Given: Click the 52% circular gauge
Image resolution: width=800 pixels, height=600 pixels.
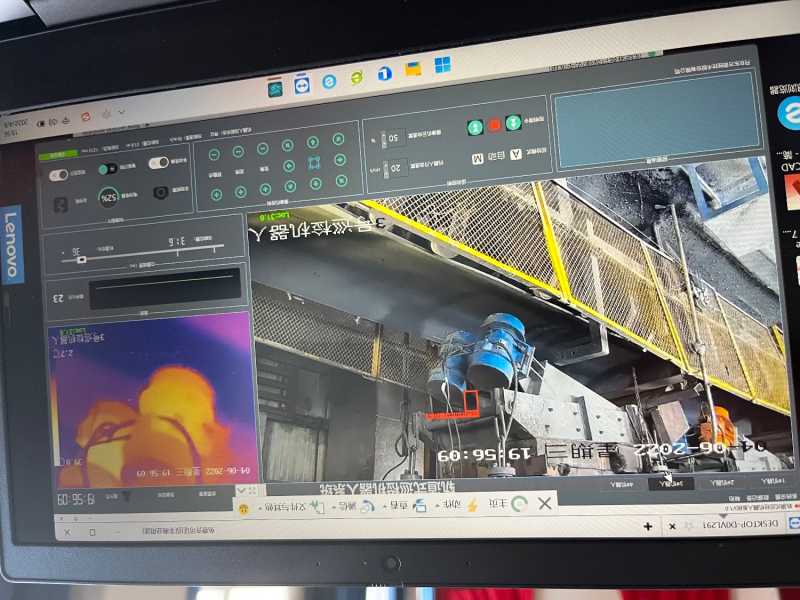Looking at the screenshot, I should click(x=108, y=196).
